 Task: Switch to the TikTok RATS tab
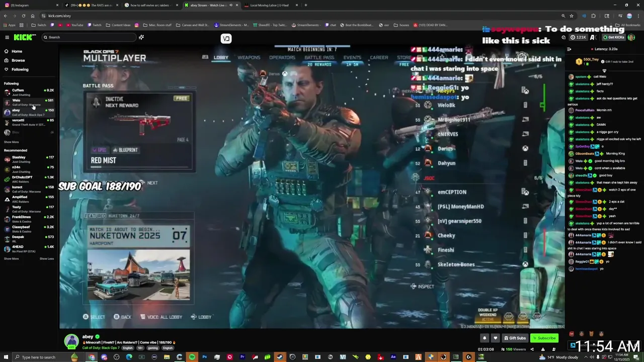click(92, 5)
